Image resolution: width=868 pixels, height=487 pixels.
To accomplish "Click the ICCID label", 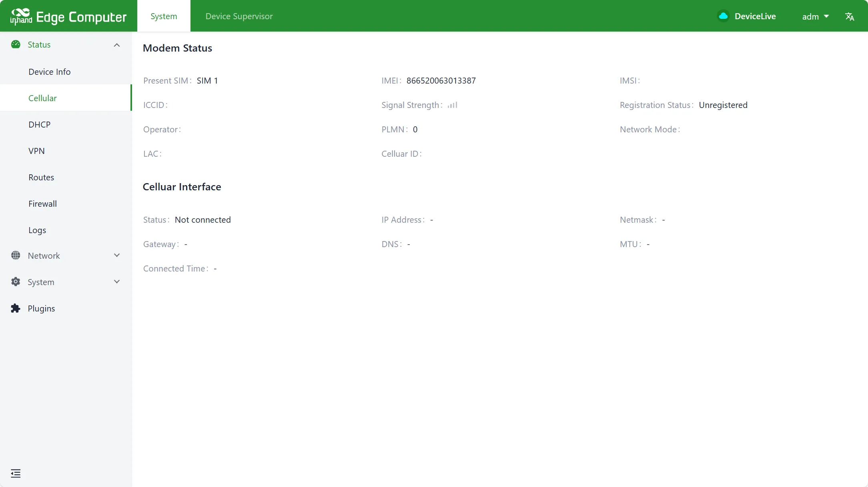I will (155, 105).
